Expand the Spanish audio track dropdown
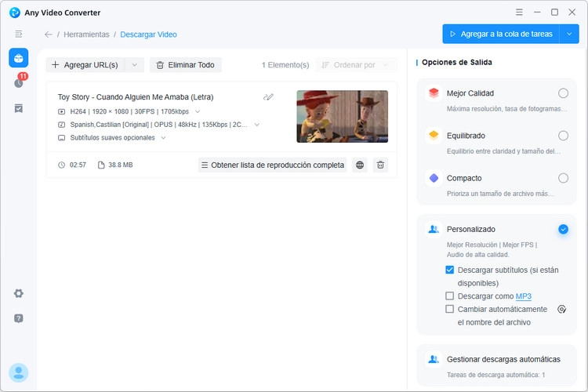 click(x=257, y=125)
